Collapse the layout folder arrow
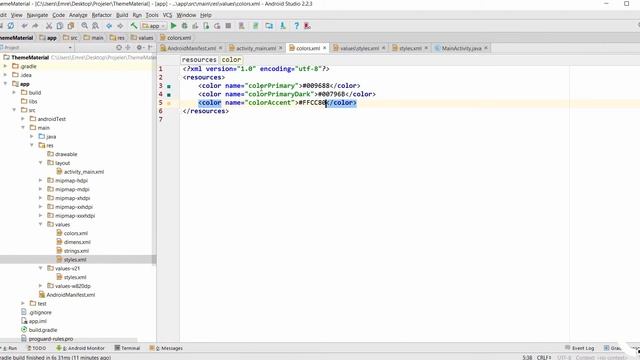Viewport: 640px width, 360px height. 40,163
